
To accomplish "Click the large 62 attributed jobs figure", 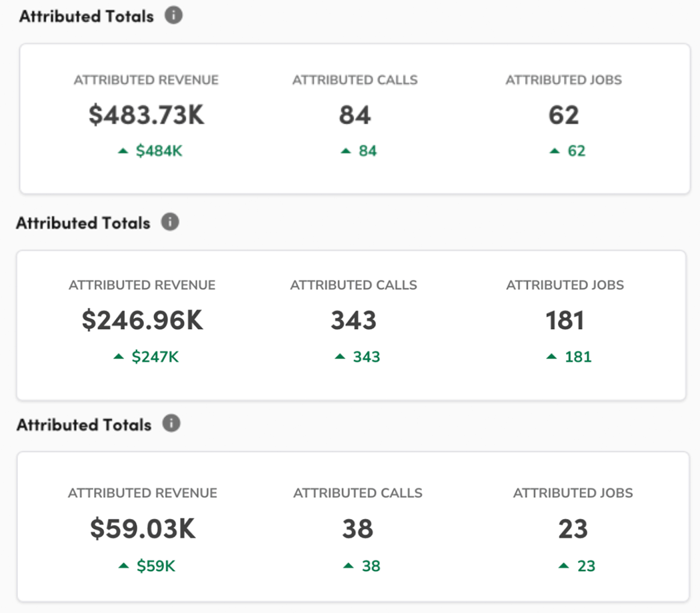I will click(x=564, y=115).
